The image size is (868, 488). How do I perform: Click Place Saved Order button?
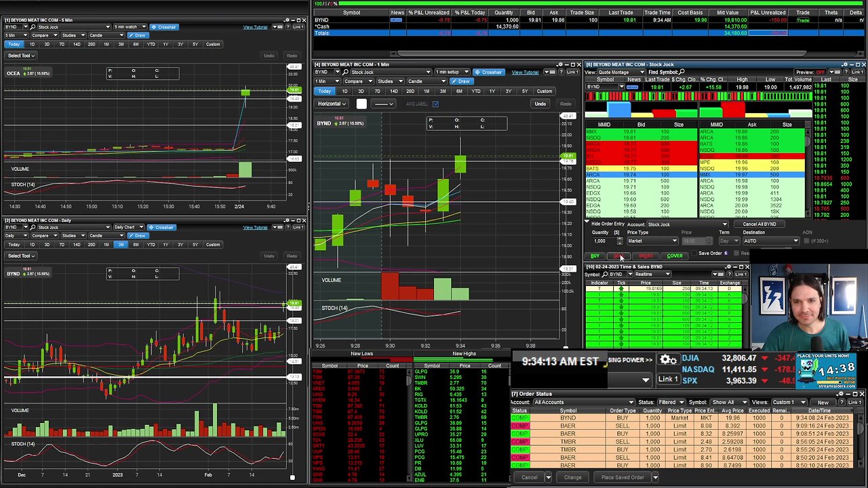(623, 477)
